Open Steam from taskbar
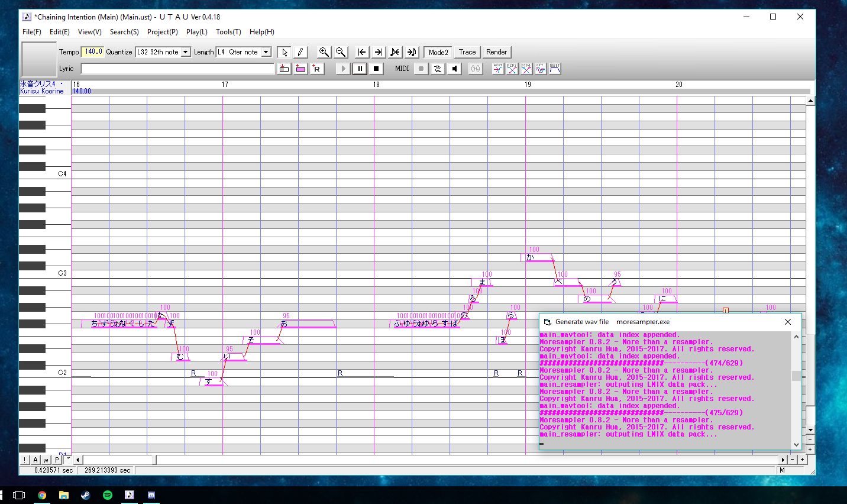This screenshot has width=847, height=504. [86, 495]
